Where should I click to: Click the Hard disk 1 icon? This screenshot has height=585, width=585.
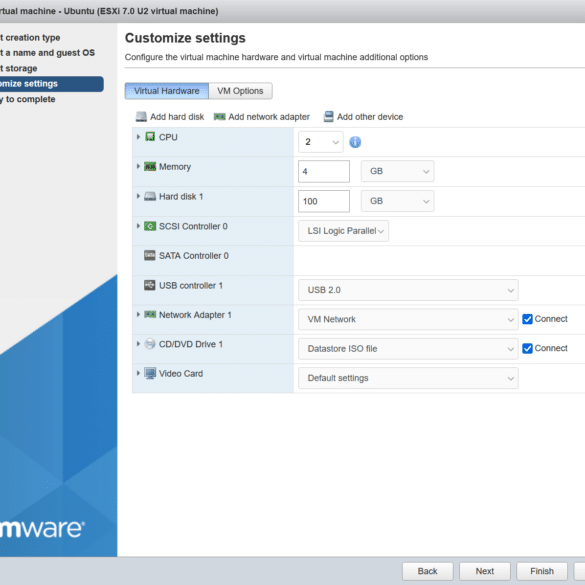(x=150, y=196)
